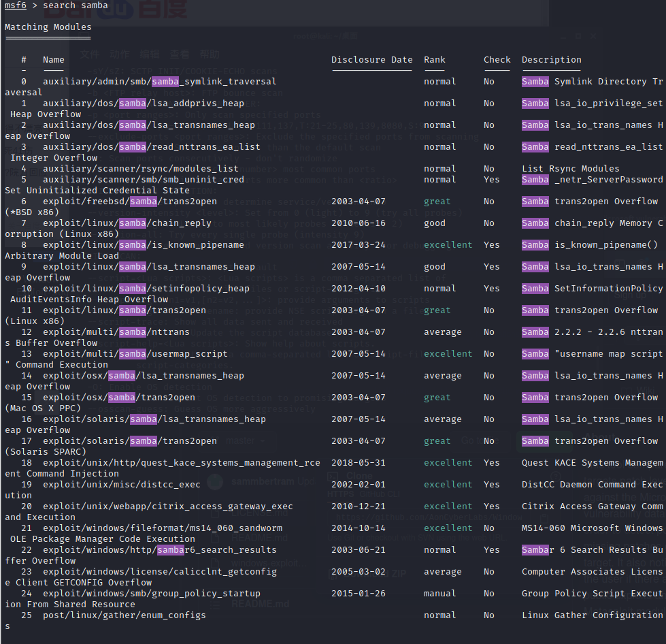The height and width of the screenshot is (644, 666).
Task: Click description 'Samba Symlink Directory Tr'
Action: tap(592, 82)
